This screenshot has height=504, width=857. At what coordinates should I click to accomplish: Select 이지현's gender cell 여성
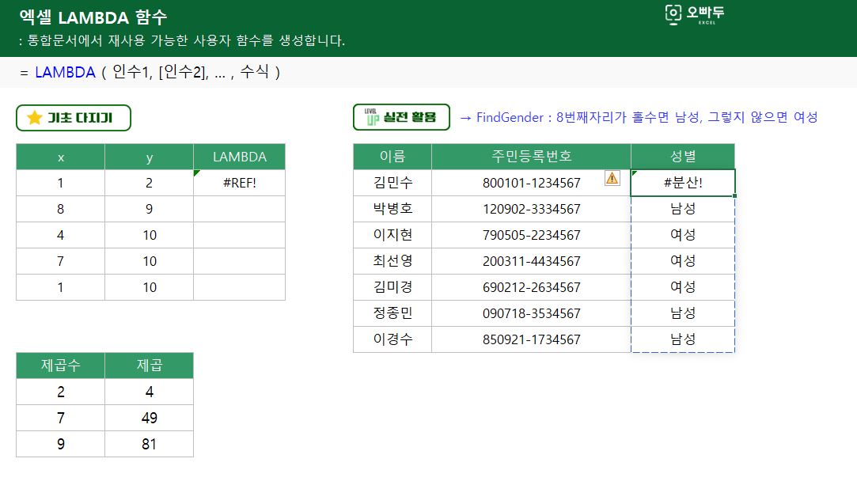click(x=683, y=235)
